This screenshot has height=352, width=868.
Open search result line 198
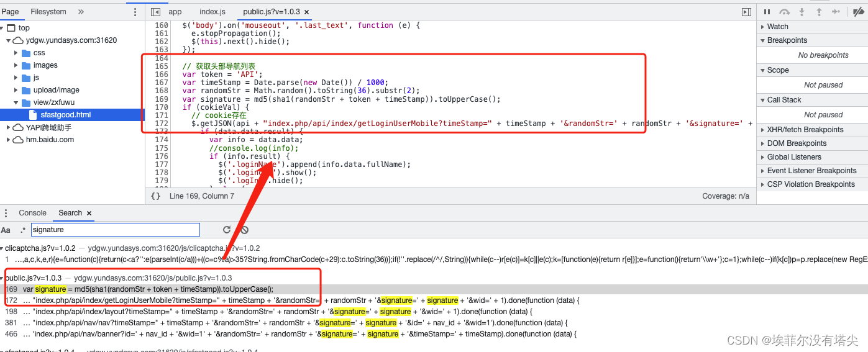tap(434, 312)
